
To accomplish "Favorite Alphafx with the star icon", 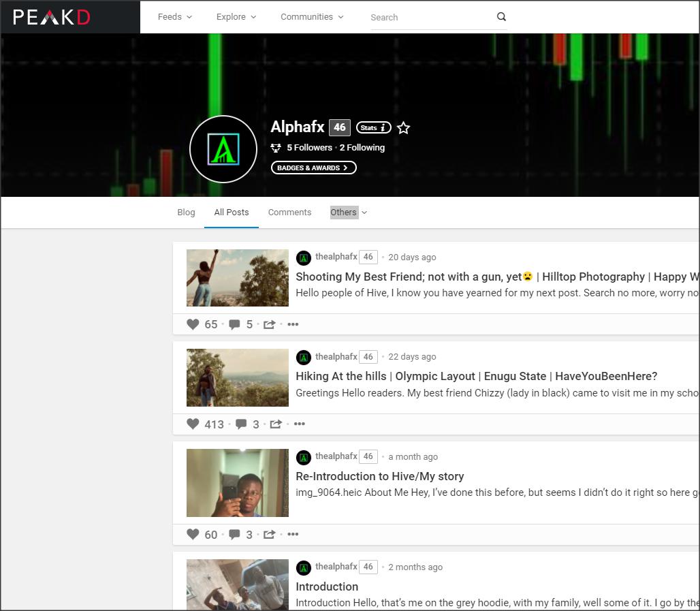I will 404,128.
